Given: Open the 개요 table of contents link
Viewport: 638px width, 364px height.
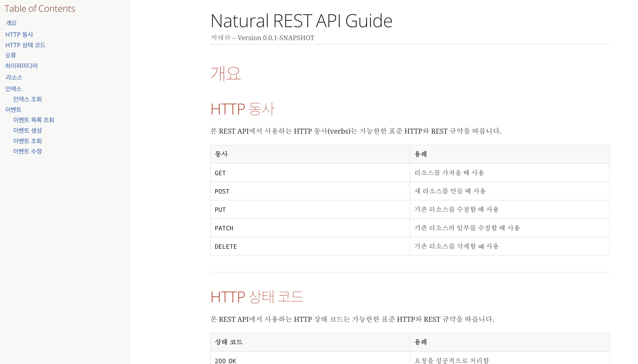Looking at the screenshot, I should [x=11, y=23].
